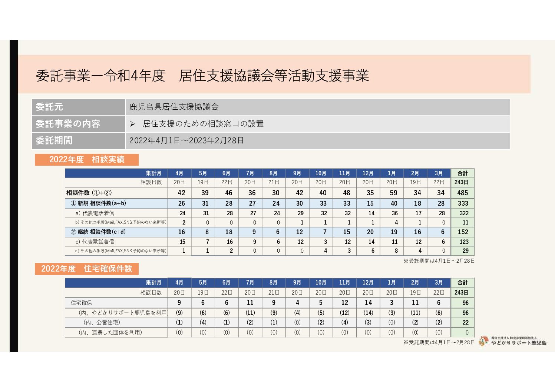This screenshot has width=555, height=392.
Task: Click row label 住宅確保
Action: point(82,303)
